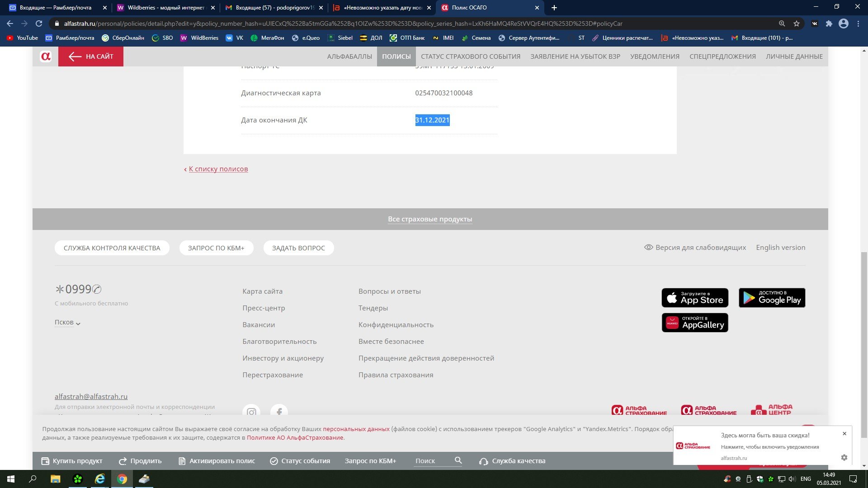Viewport: 868px width, 488px height.
Task: Open the СберОнлайн bookmark
Action: click(123, 38)
